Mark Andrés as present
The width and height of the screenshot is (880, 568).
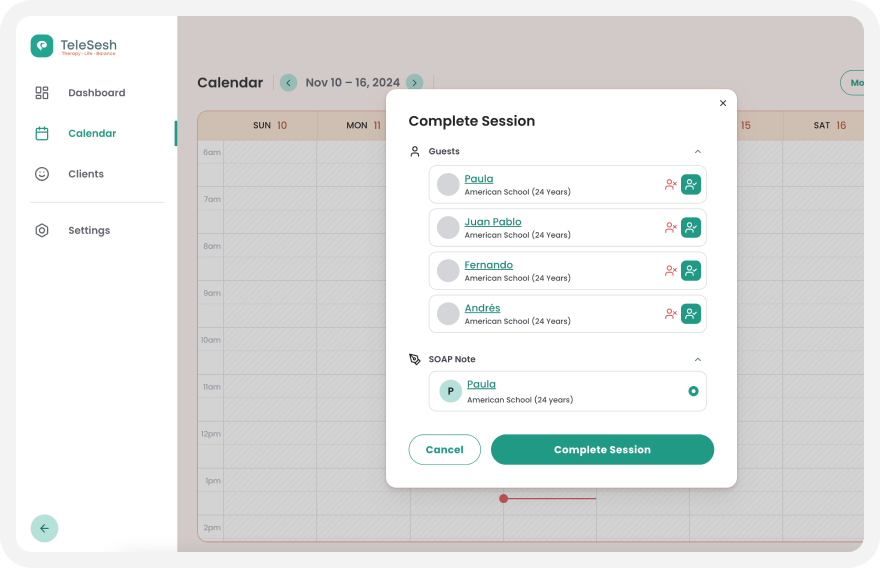pos(691,314)
